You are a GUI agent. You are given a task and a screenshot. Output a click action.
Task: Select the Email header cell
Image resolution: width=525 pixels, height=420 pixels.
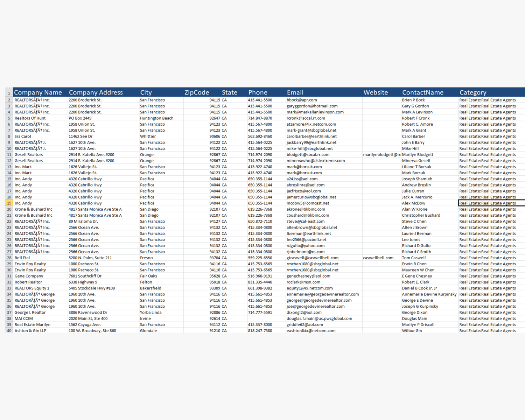tap(324, 92)
